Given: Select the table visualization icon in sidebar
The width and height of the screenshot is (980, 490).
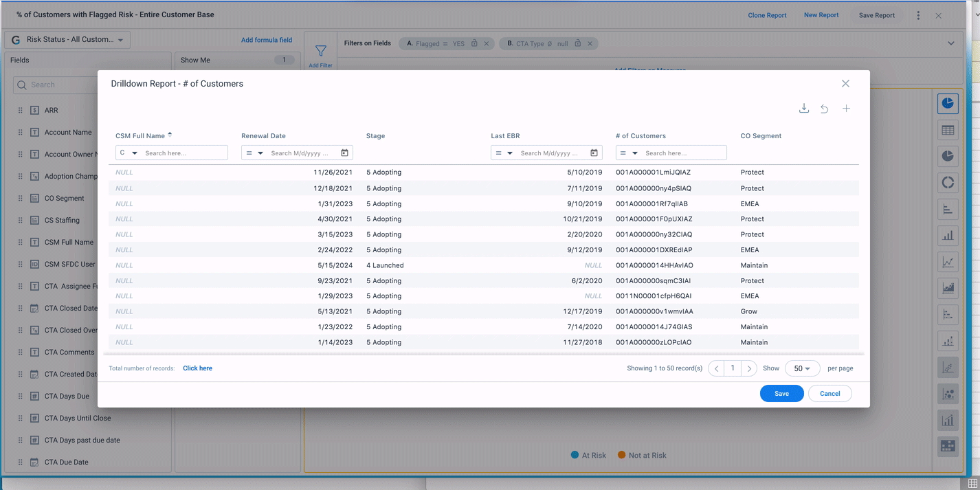Looking at the screenshot, I should point(948,130).
